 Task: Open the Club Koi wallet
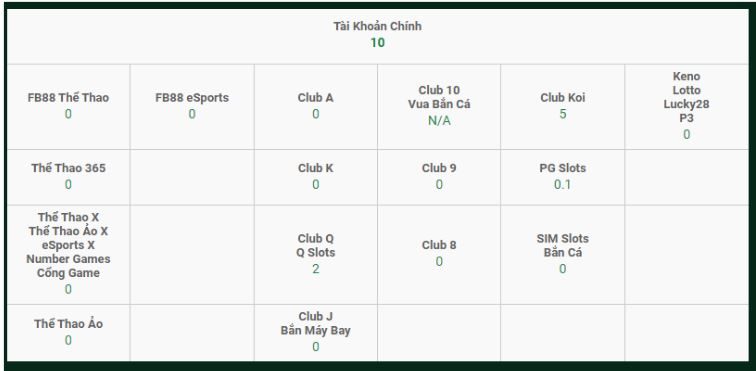click(562, 106)
